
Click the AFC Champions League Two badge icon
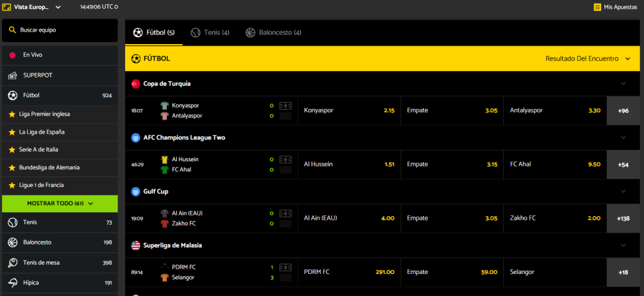[x=136, y=138]
